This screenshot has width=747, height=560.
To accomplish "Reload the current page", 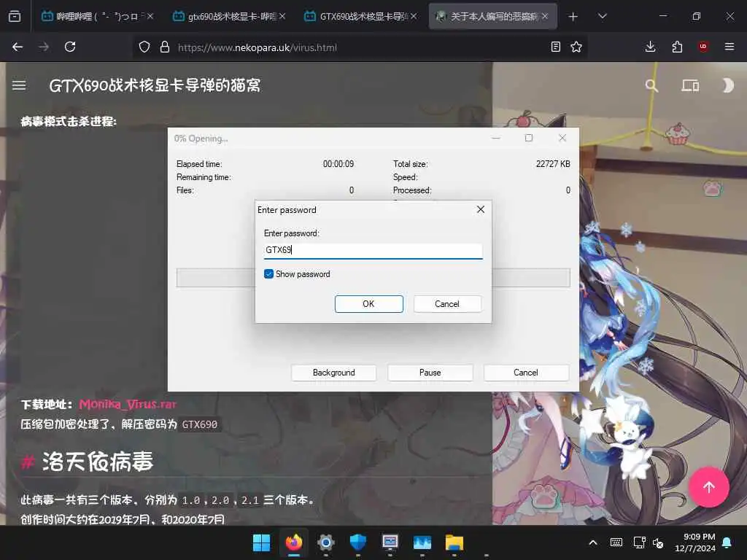I will click(x=70, y=47).
